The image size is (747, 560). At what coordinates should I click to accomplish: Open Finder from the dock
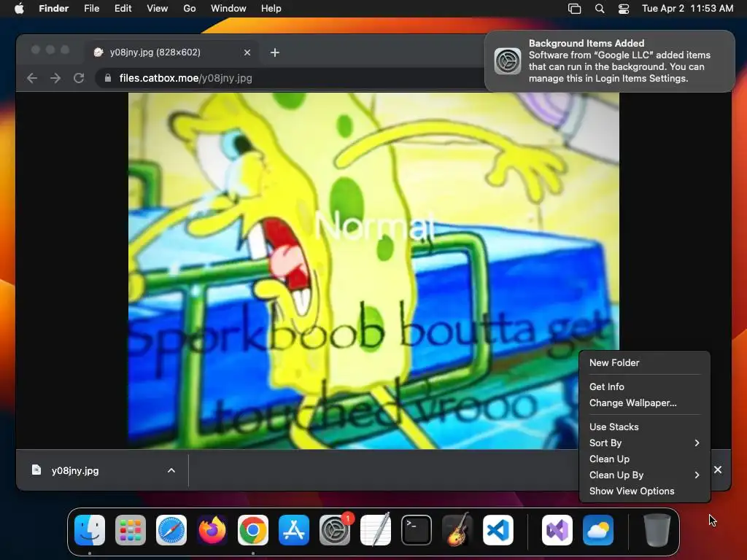pos(90,530)
